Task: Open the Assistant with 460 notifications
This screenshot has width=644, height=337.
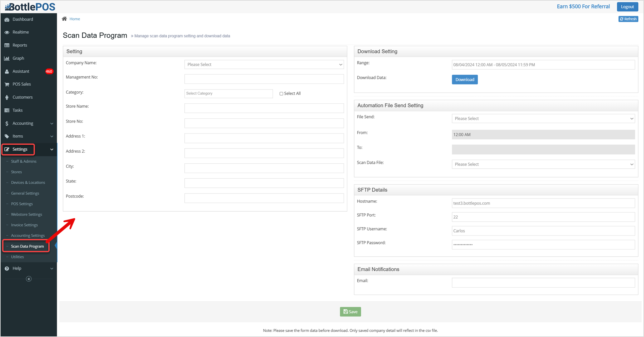Action: coord(21,71)
